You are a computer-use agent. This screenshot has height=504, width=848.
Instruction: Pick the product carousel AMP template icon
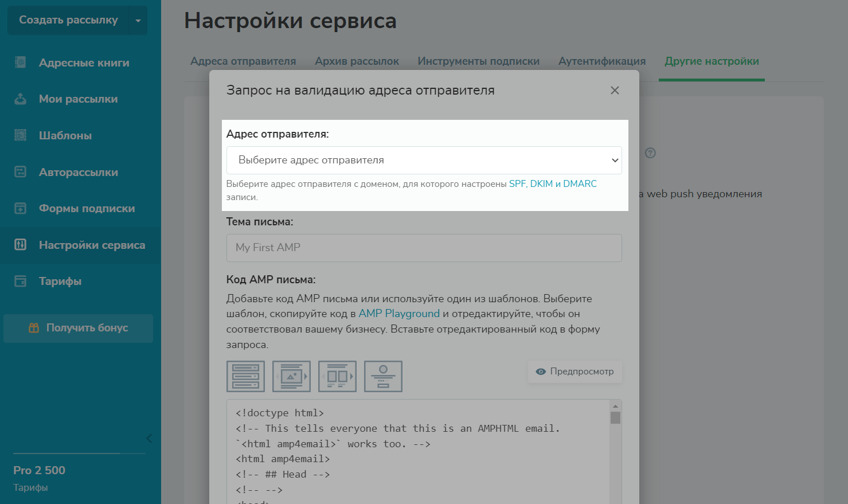(x=337, y=376)
